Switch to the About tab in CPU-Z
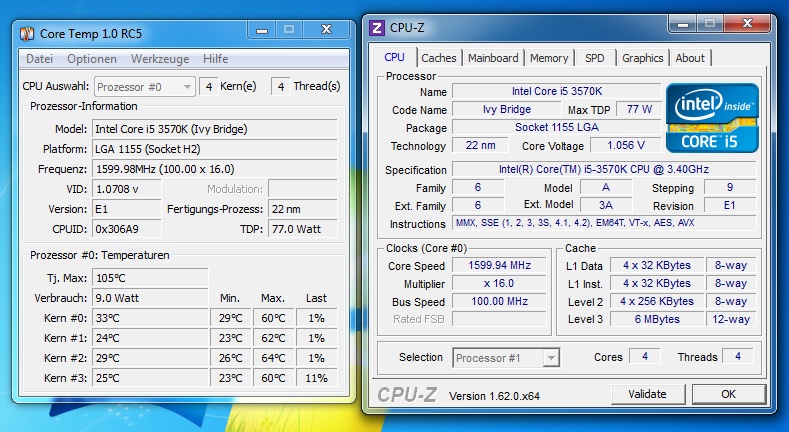This screenshot has width=789, height=432. (690, 58)
